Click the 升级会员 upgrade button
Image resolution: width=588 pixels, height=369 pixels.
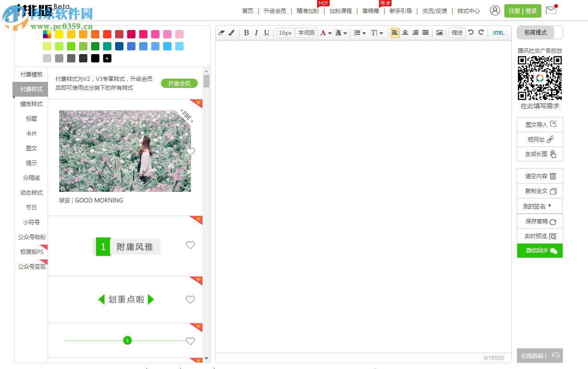point(179,84)
